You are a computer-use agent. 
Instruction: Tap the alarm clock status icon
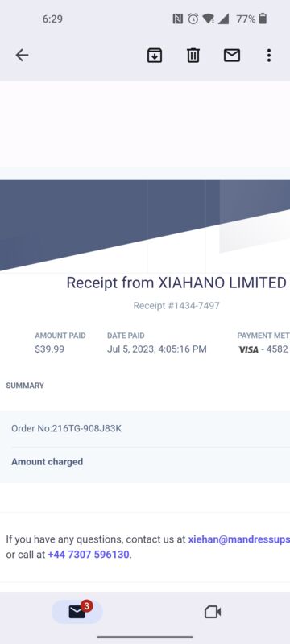coord(193,19)
